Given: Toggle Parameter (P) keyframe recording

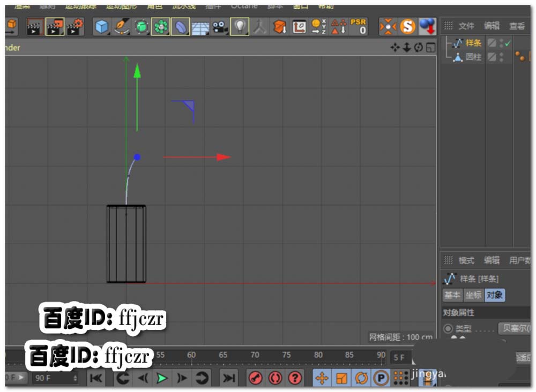Looking at the screenshot, I should (x=381, y=378).
